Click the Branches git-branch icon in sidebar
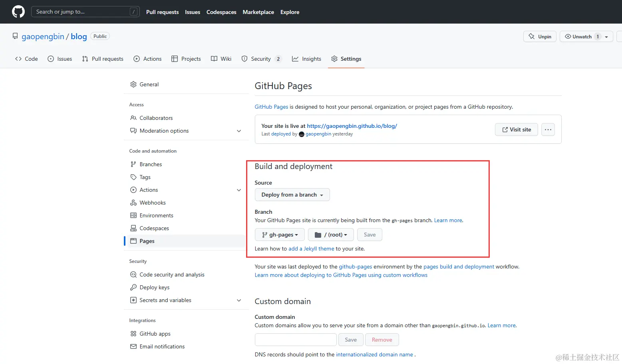Image resolution: width=622 pixels, height=364 pixels. coord(133,164)
